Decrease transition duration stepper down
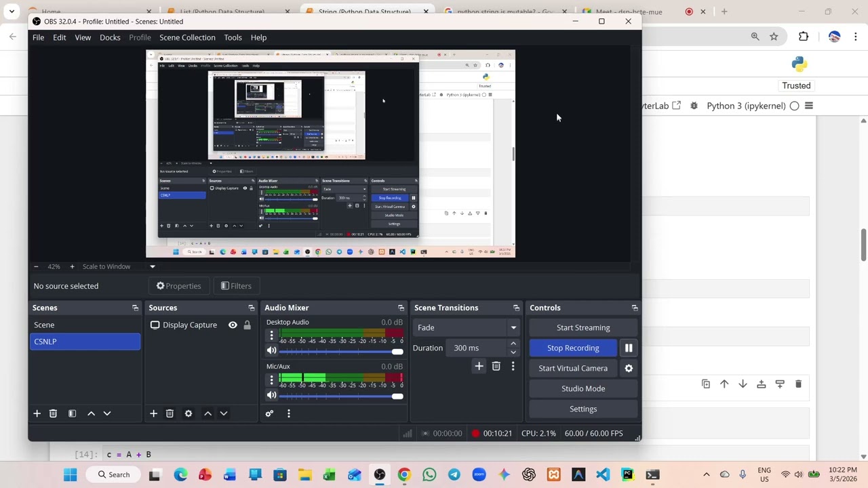Screen dimensions: 868x488 point(513,352)
